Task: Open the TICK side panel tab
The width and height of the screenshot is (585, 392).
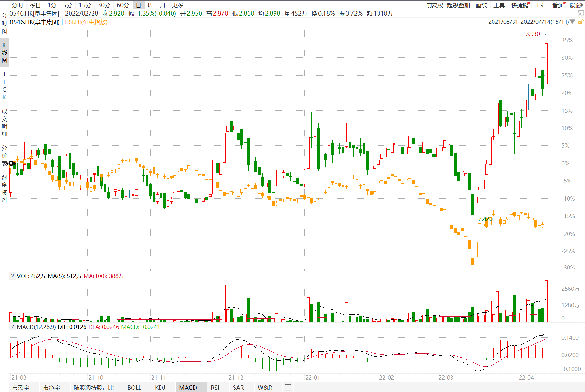Action: click(x=4, y=86)
